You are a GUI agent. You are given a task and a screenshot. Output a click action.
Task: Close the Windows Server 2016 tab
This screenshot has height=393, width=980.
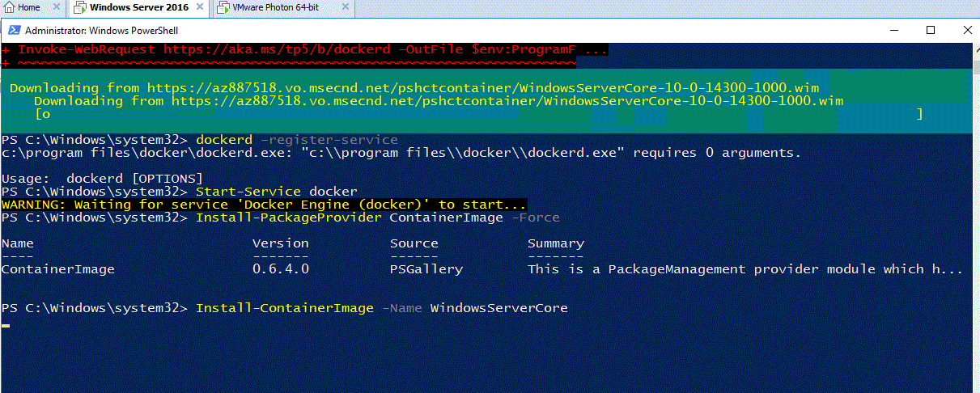coord(201,8)
